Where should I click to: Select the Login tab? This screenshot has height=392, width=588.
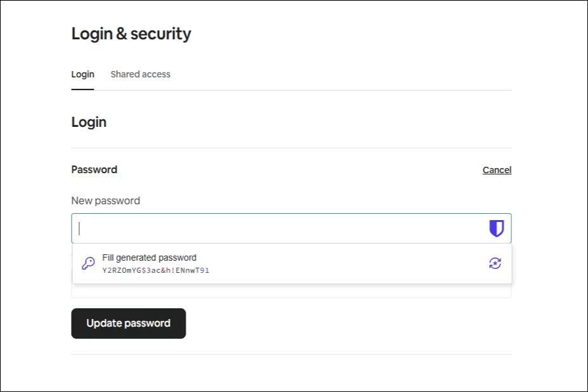tap(82, 74)
